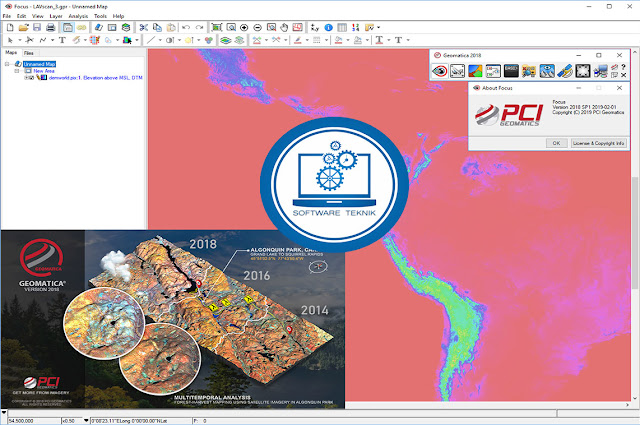
Task: Print the map using the printer icon
Action: [51, 27]
